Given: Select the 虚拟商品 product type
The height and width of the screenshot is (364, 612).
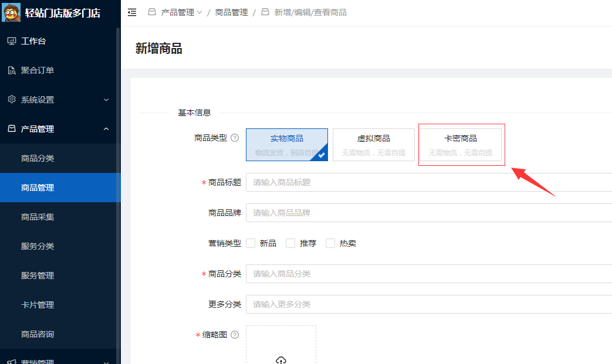Looking at the screenshot, I should 374,145.
